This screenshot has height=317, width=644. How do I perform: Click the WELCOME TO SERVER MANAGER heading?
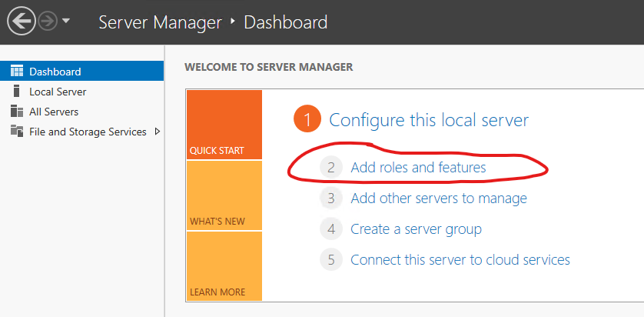pos(269,67)
